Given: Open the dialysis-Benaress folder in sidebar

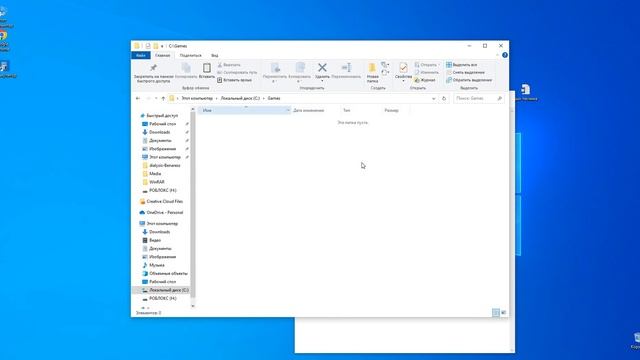Looking at the screenshot, I should pos(162,165).
